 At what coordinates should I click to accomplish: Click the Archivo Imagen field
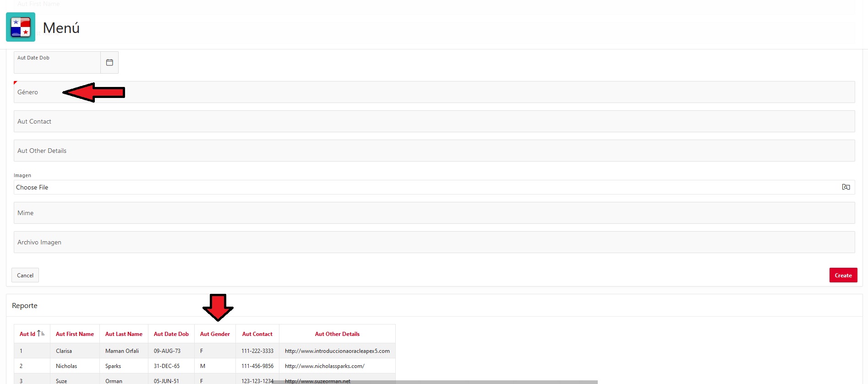click(434, 243)
